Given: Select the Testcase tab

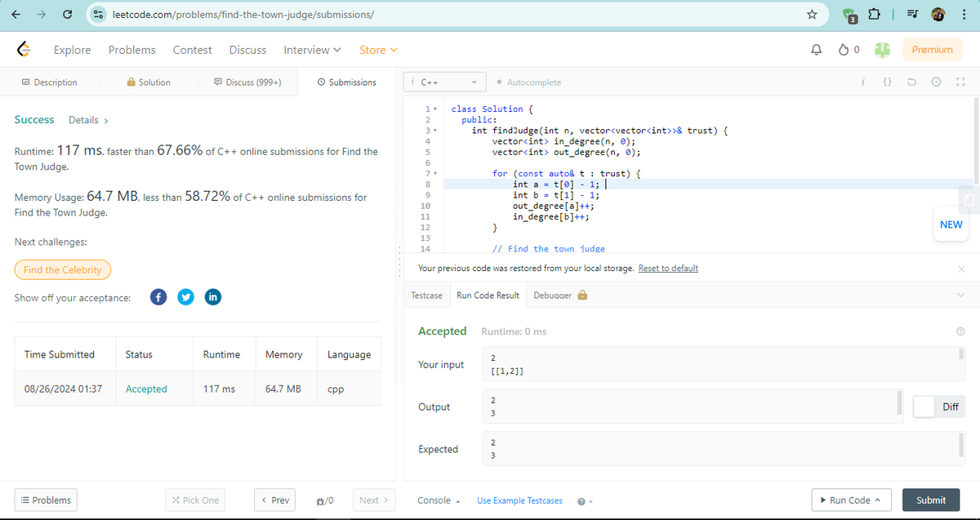Looking at the screenshot, I should [x=427, y=296].
